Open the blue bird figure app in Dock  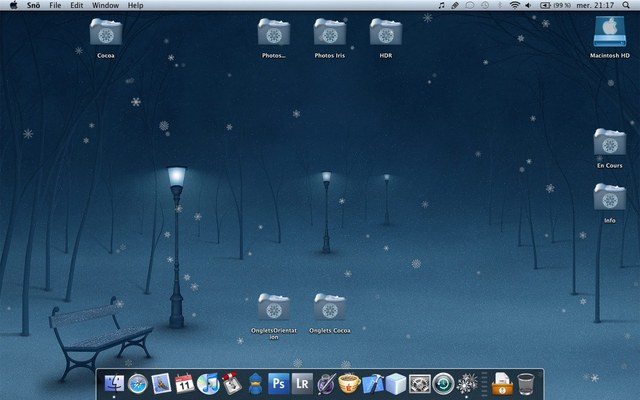pyautogui.click(x=255, y=384)
